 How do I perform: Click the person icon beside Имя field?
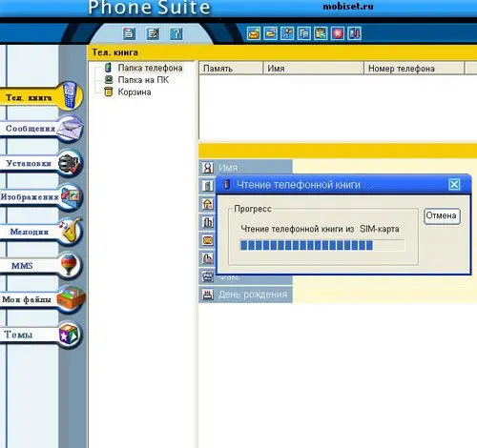[208, 168]
